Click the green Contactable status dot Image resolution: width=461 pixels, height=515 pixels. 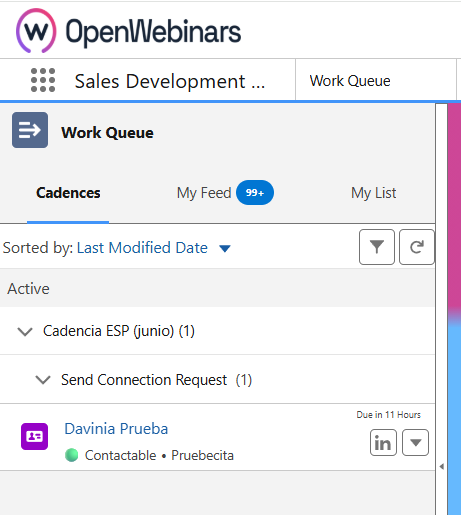(x=71, y=455)
